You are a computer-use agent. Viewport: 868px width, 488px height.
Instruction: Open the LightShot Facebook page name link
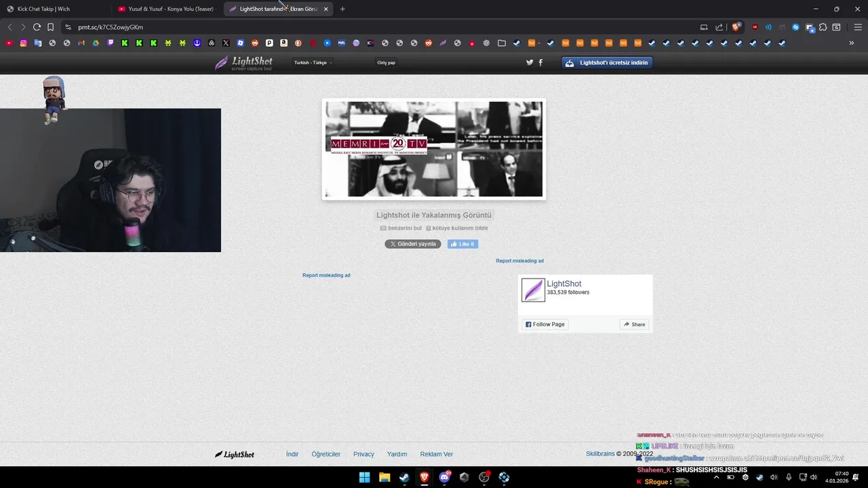(x=564, y=284)
